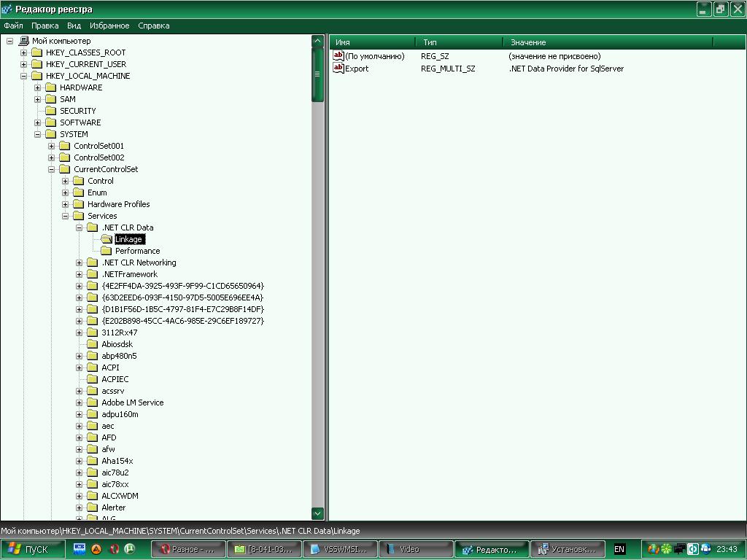Click the Adobe LM Service folder icon
Image resolution: width=747 pixels, height=560 pixels.
pos(93,402)
